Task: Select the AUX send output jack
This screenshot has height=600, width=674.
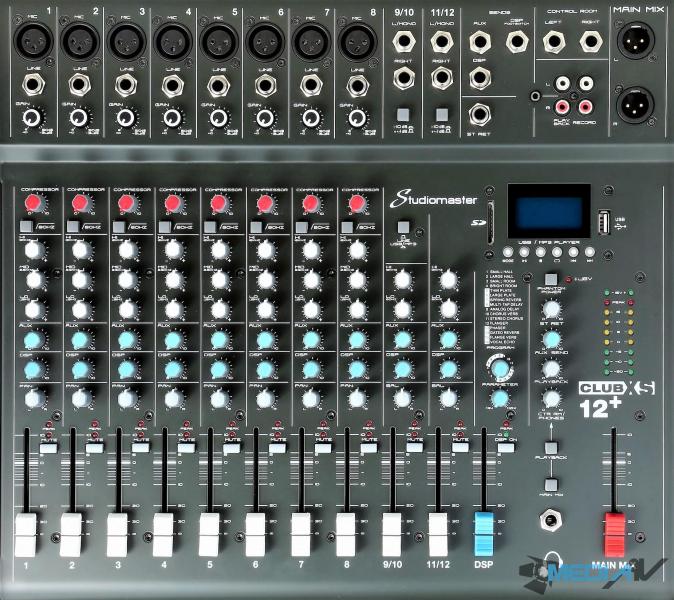Action: pos(480,42)
